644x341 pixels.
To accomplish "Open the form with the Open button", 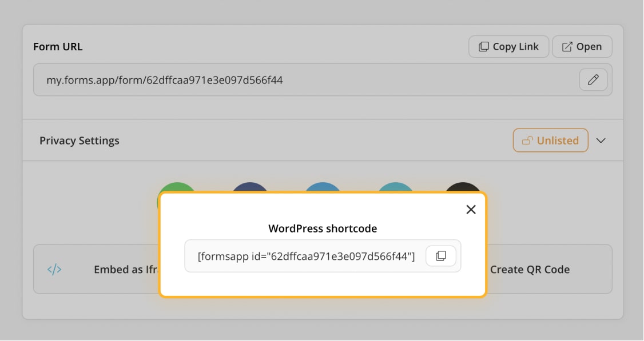I will pyautogui.click(x=582, y=47).
